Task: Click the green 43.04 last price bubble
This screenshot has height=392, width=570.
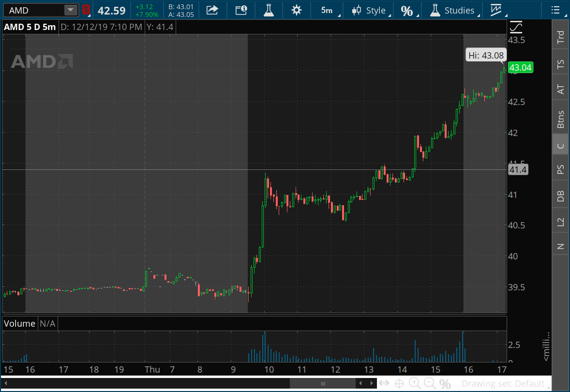Action: click(x=520, y=67)
